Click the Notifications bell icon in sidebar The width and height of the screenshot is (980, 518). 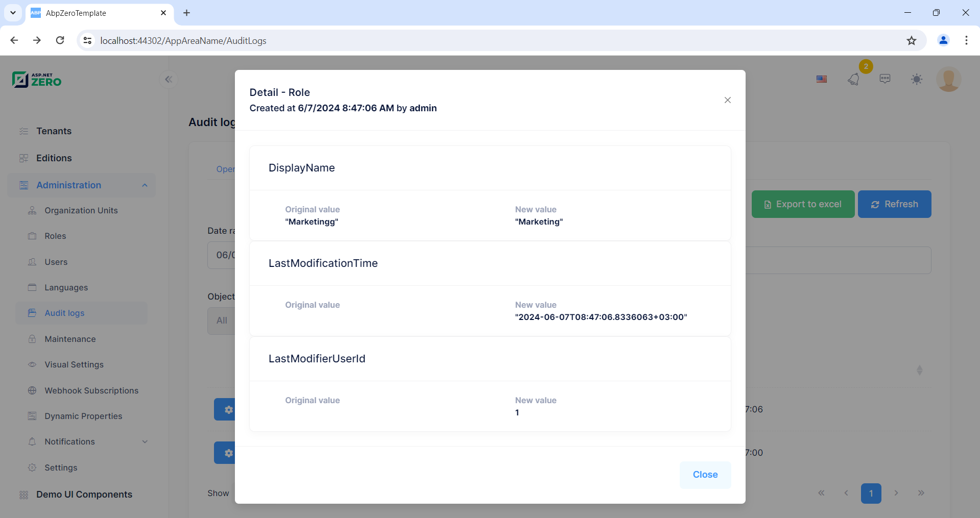(32, 441)
